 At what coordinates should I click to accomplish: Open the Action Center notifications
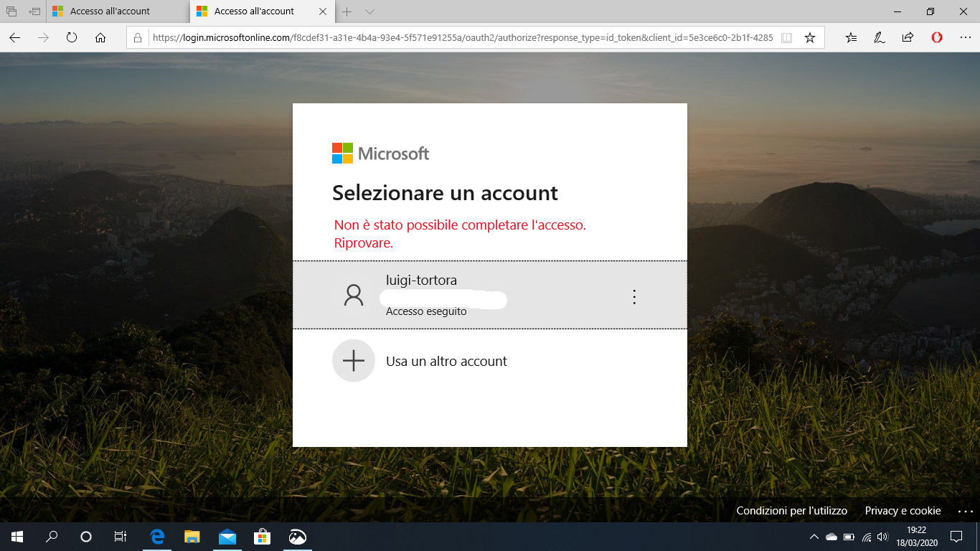point(956,537)
